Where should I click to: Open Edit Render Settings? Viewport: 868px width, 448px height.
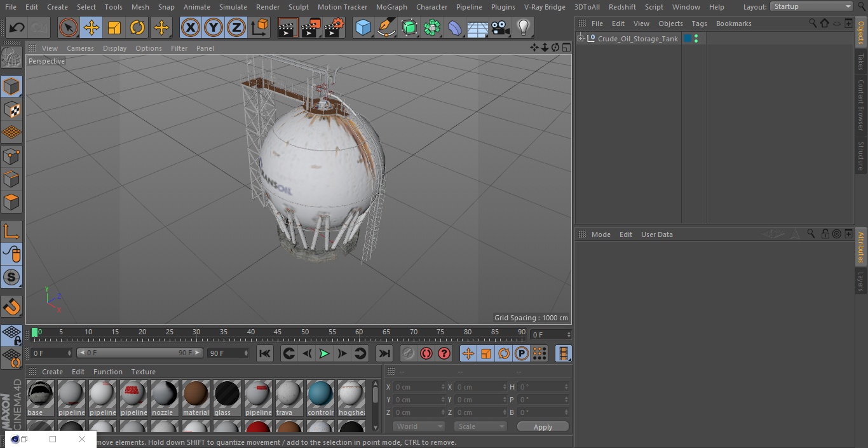coord(335,27)
